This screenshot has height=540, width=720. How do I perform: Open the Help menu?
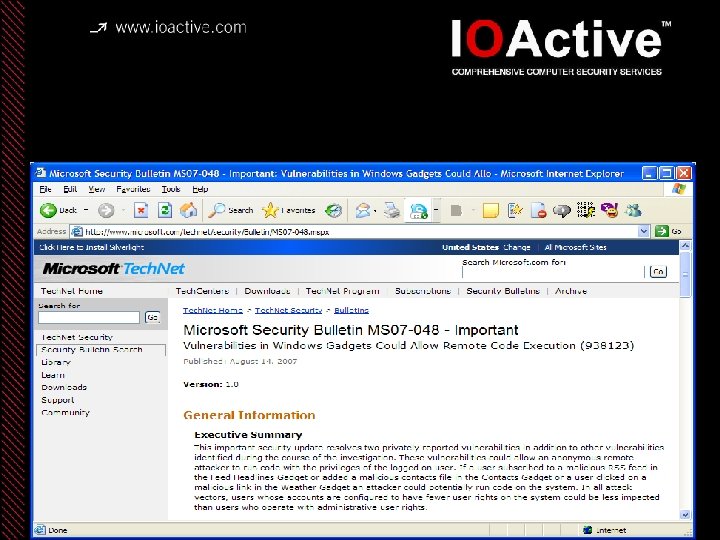point(200,189)
